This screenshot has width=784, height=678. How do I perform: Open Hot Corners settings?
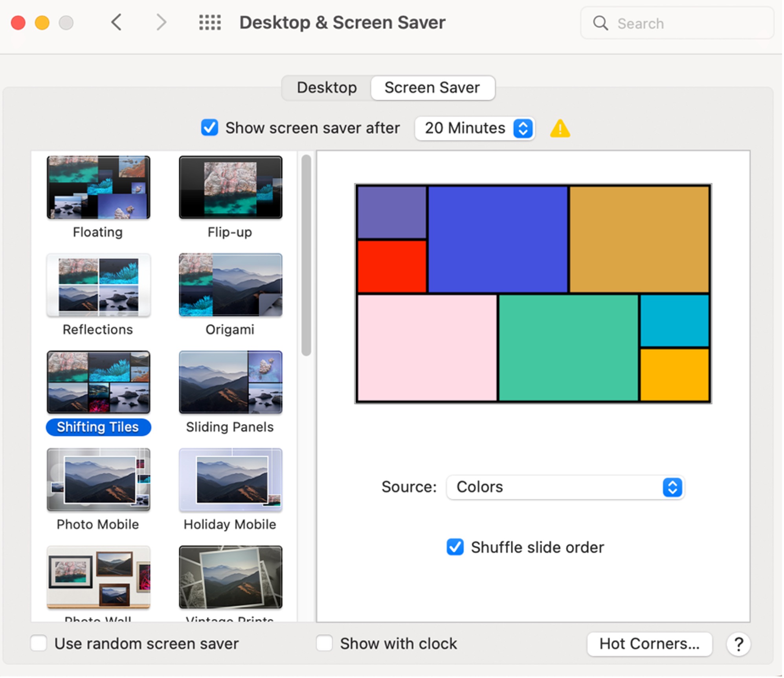(x=650, y=644)
